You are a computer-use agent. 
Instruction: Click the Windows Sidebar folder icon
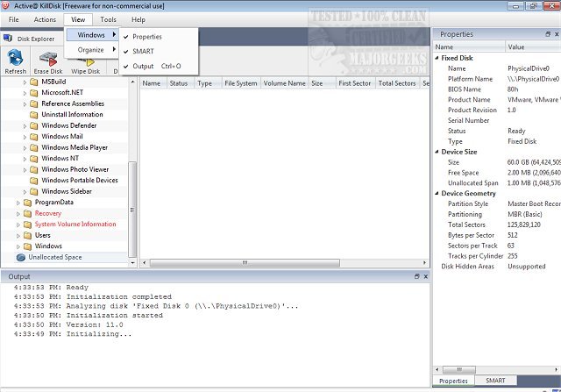coord(34,191)
